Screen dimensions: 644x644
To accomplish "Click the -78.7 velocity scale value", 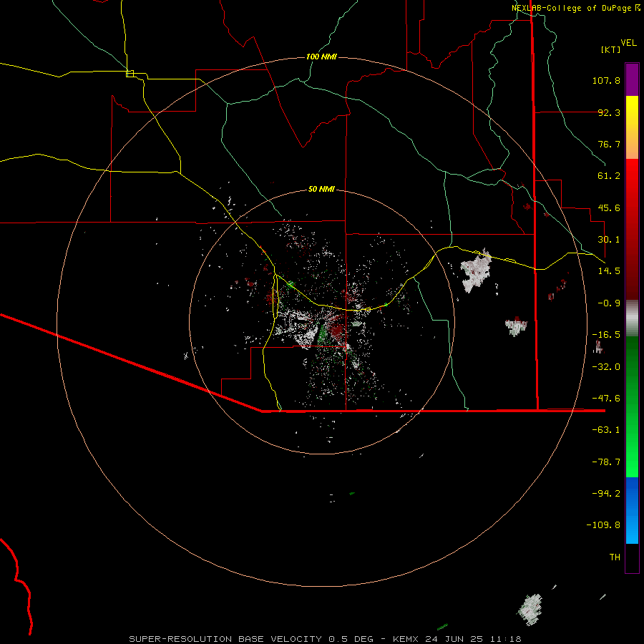I will click(606, 462).
